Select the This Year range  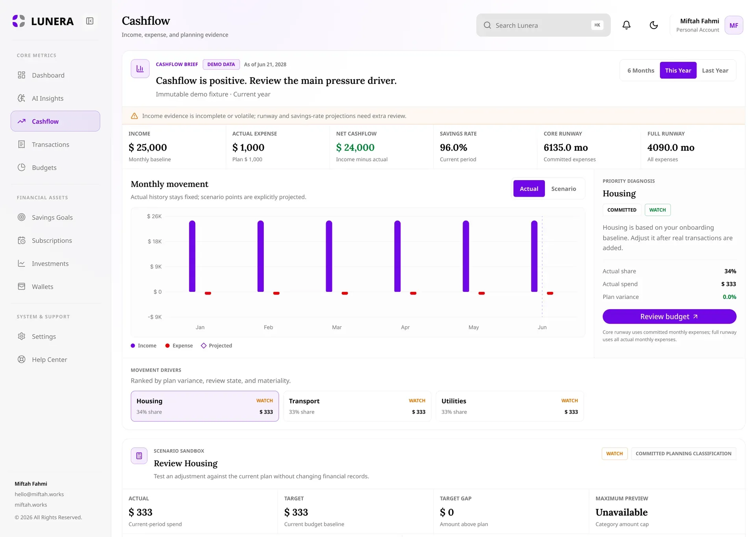[x=678, y=70]
